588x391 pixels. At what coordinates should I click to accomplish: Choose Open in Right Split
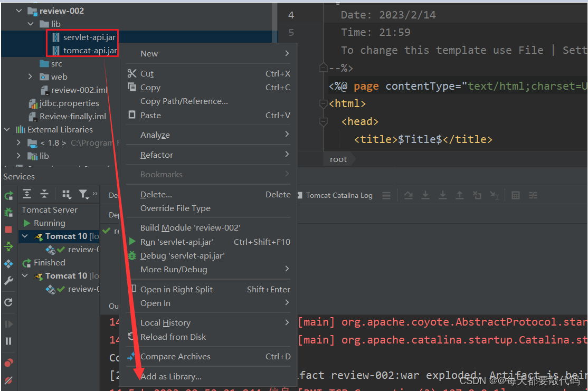coord(208,289)
